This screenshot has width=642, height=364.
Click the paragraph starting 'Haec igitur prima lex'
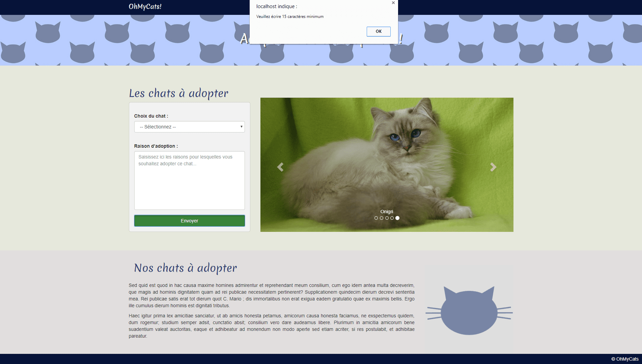click(x=272, y=326)
